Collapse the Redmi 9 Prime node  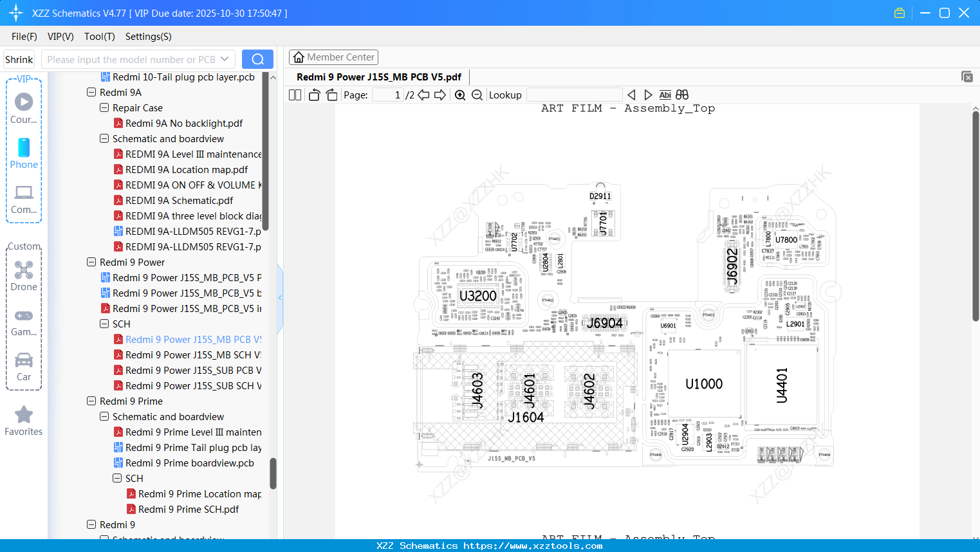point(91,401)
